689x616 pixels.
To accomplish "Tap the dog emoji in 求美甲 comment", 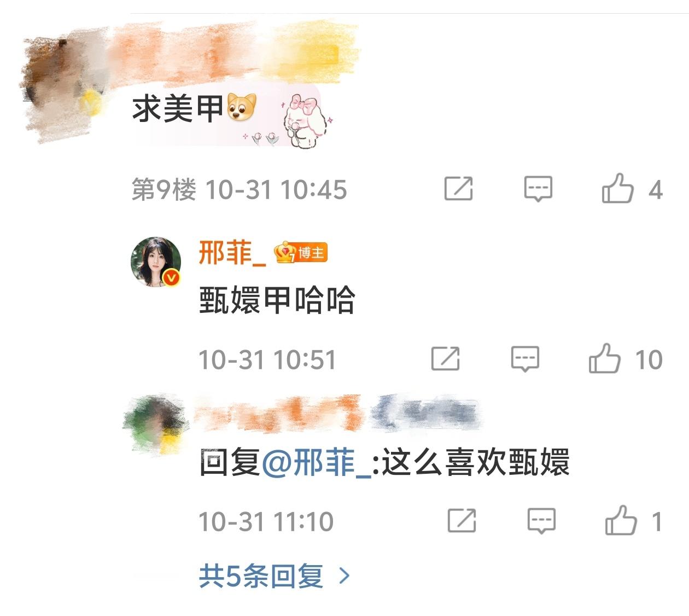I will (241, 107).
